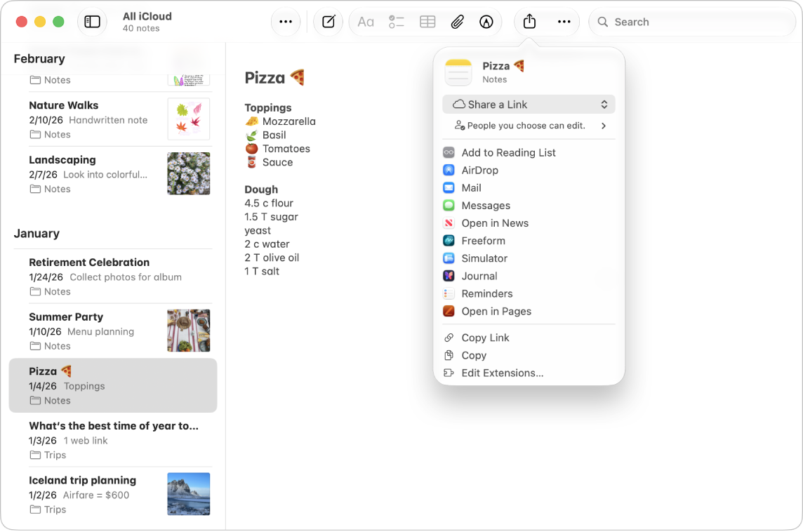Image resolution: width=803 pixels, height=532 pixels.
Task: Attach a file with the paperclip icon
Action: 458,22
